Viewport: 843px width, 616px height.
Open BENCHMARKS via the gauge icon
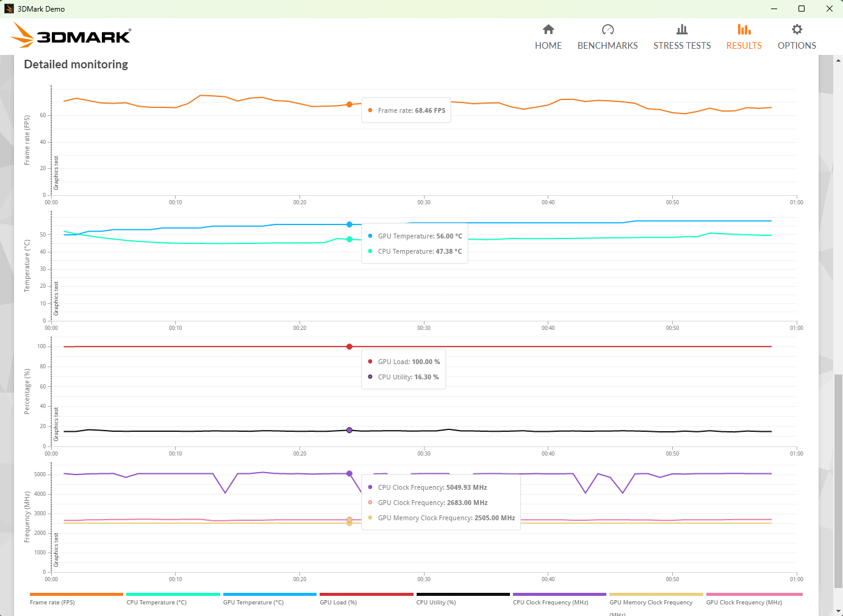(608, 29)
